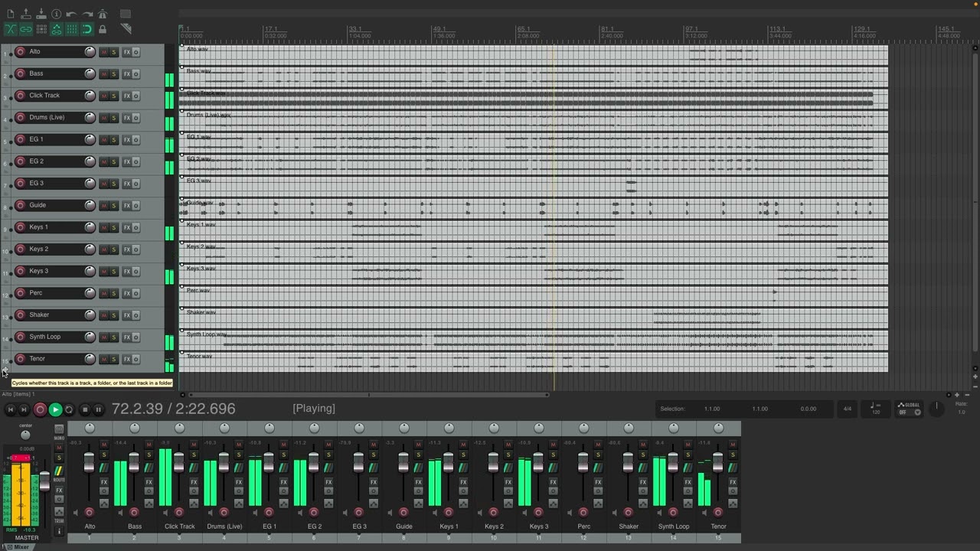Mute the EG 1 track in track panel

[x=104, y=140]
